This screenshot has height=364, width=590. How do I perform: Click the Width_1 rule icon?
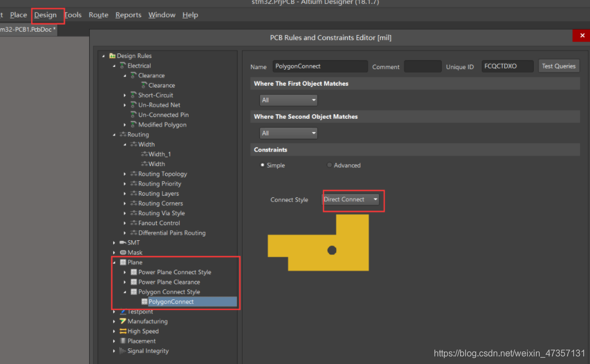(x=144, y=154)
